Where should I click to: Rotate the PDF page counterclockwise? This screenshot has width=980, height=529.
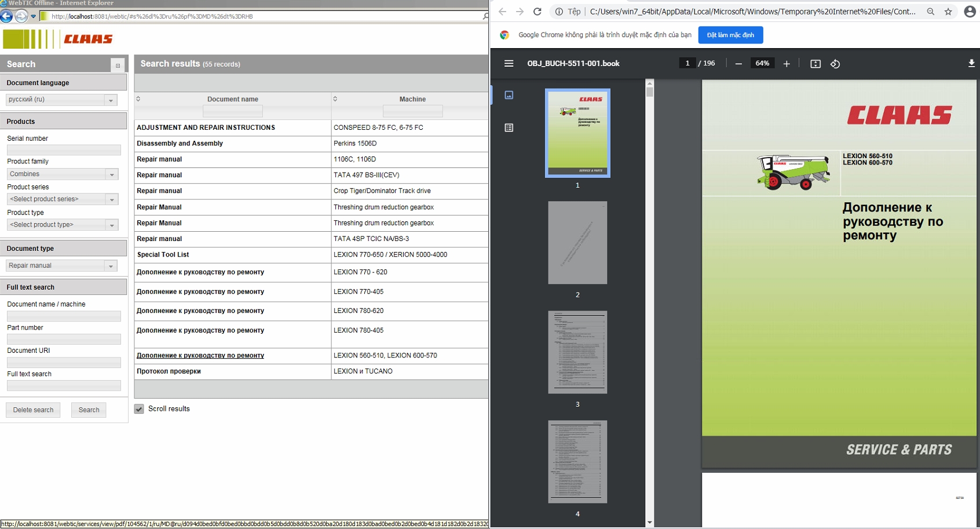pyautogui.click(x=835, y=64)
